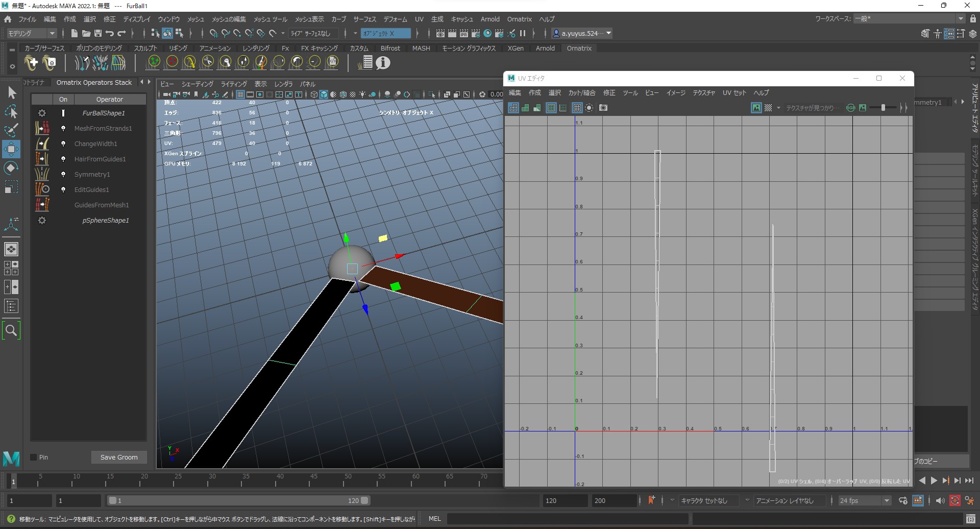The height and width of the screenshot is (529, 980).
Task: Open the 24 fps frame rate dropdown
Action: point(864,500)
